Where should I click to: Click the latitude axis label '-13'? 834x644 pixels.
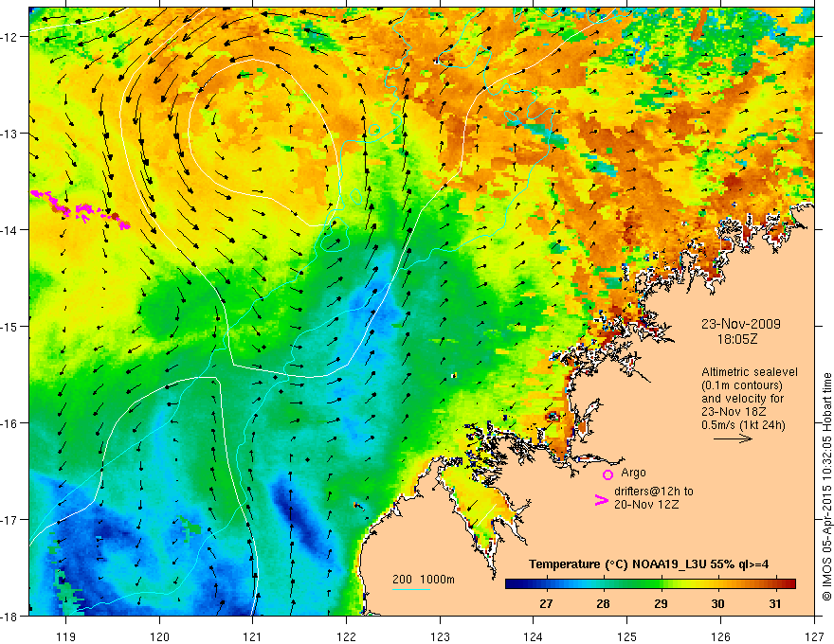coord(10,134)
